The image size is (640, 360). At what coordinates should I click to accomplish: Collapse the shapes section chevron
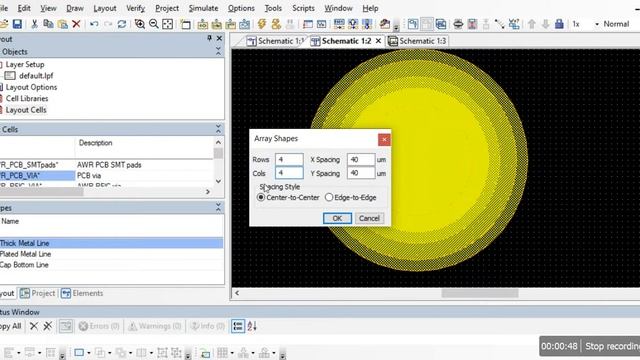coord(218,208)
